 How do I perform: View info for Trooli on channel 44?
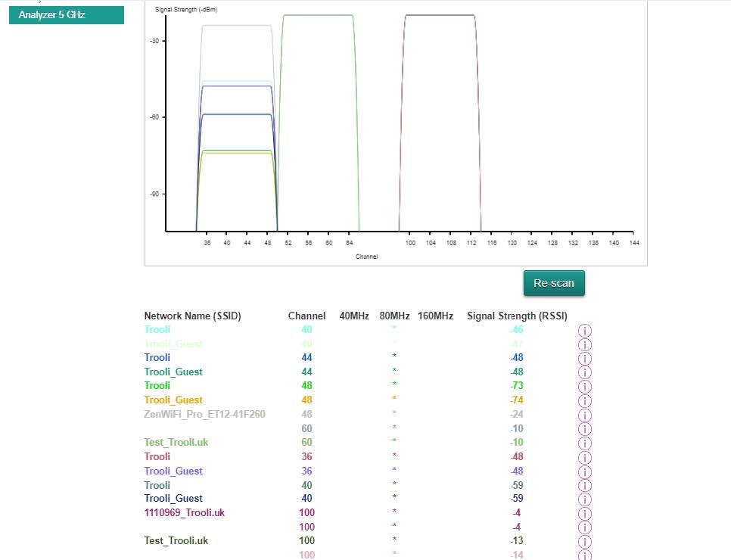point(584,358)
